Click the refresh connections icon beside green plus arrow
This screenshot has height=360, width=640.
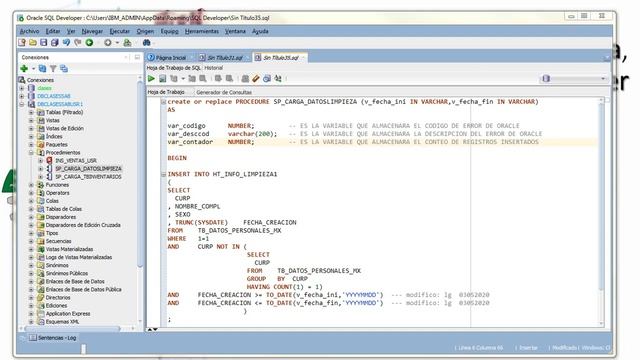(x=42, y=69)
